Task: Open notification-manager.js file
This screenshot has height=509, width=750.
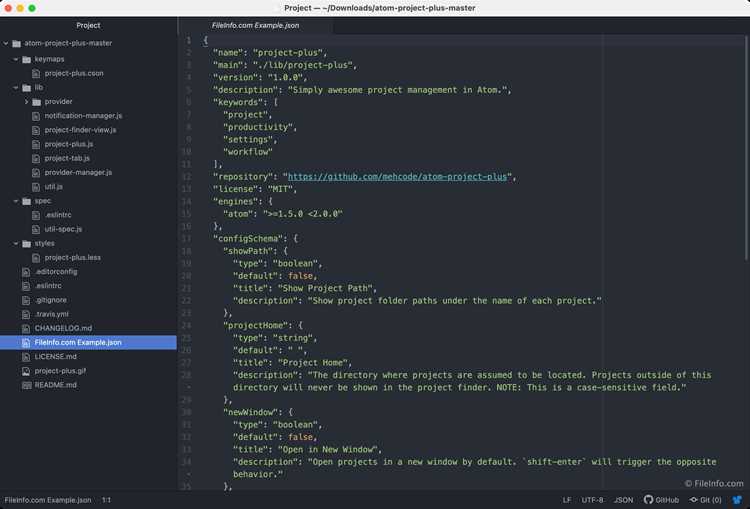Action: (83, 116)
